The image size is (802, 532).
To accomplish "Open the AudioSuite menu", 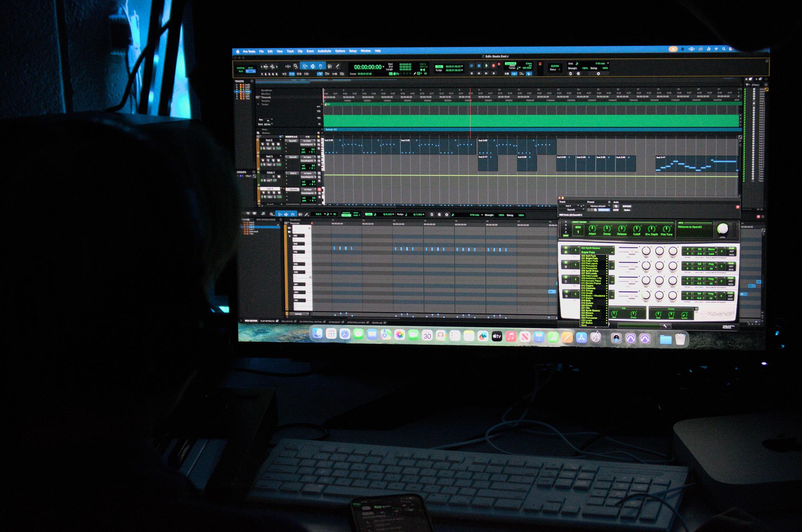I will point(324,51).
